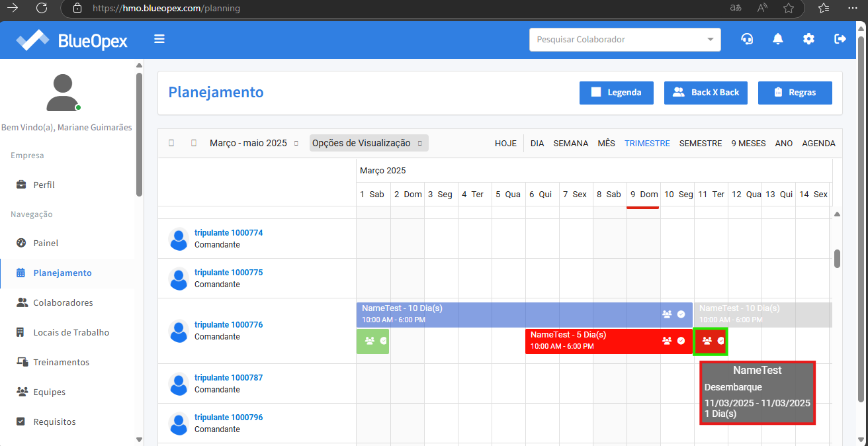Click browser refresh button
Viewport: 868px width, 446px height.
pos(42,8)
